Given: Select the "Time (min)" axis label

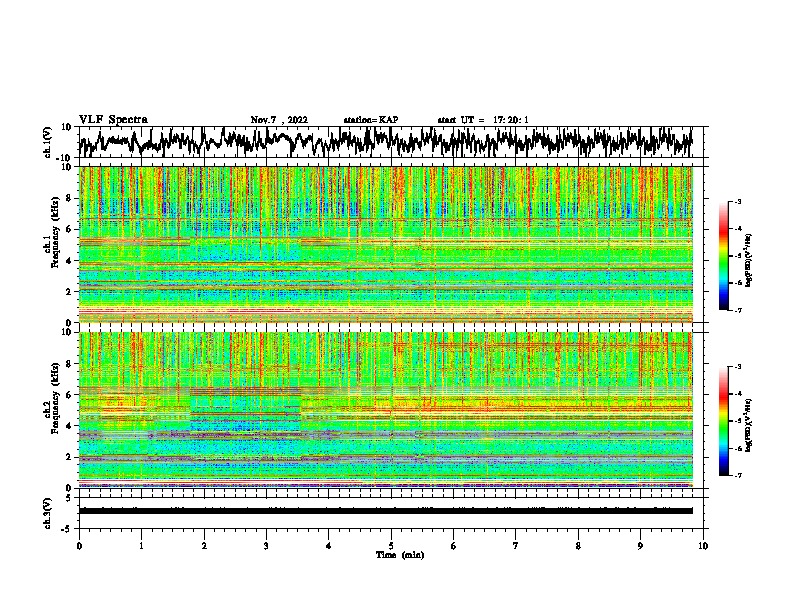Looking at the screenshot, I should point(400,555).
